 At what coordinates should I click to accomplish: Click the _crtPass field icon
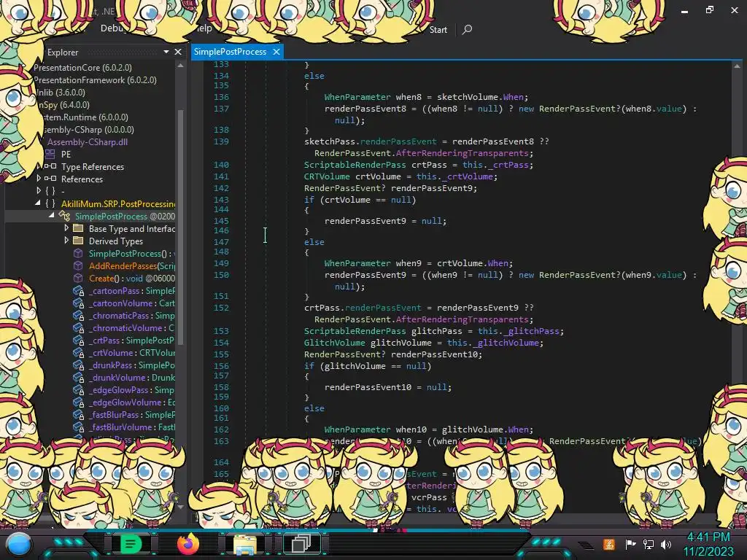79,340
